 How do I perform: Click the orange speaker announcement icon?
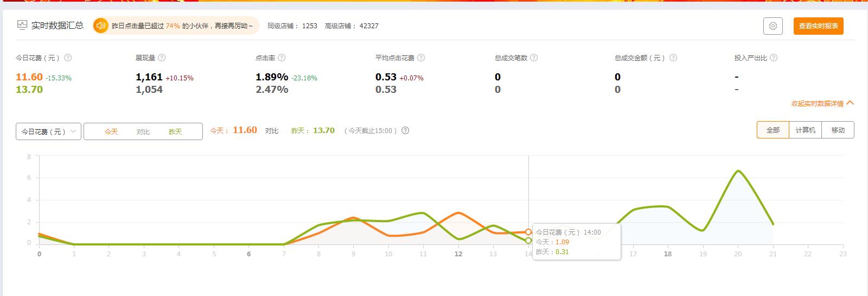(x=101, y=26)
